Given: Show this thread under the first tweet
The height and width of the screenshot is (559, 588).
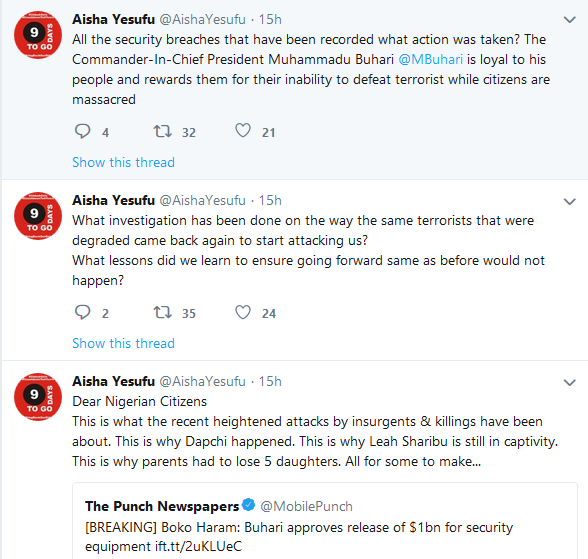Looking at the screenshot, I should point(123,162).
